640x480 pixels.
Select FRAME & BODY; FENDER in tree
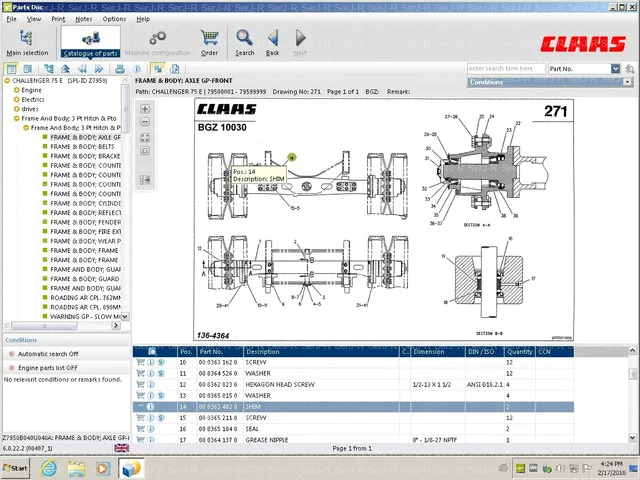coord(85,222)
